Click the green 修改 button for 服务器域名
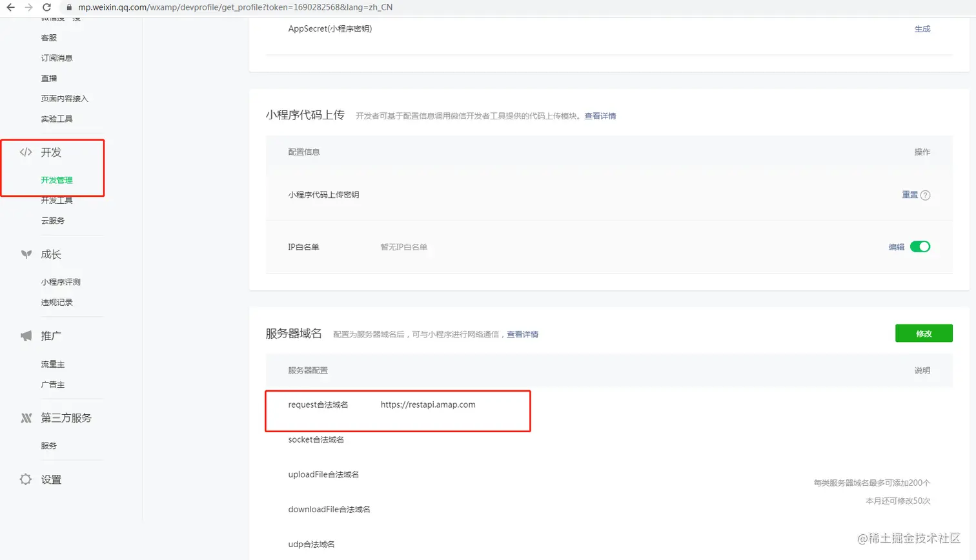This screenshot has width=976, height=560. tap(924, 333)
